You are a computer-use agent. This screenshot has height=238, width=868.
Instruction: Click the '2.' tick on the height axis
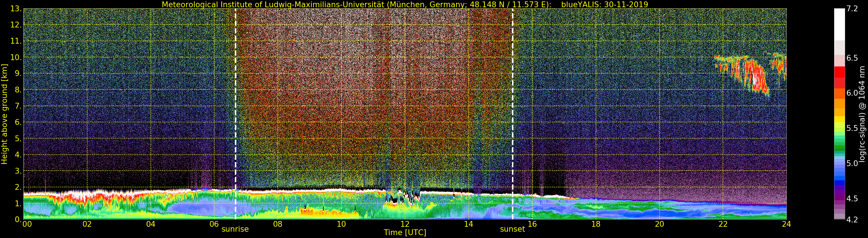(18, 187)
